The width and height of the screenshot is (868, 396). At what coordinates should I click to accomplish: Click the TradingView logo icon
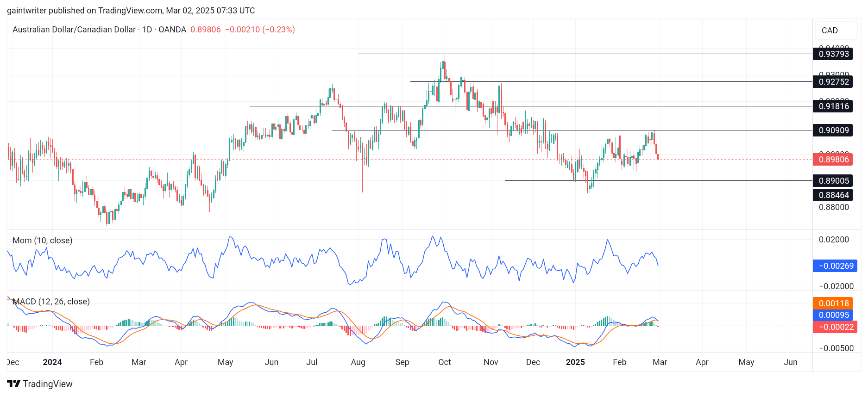click(x=13, y=384)
